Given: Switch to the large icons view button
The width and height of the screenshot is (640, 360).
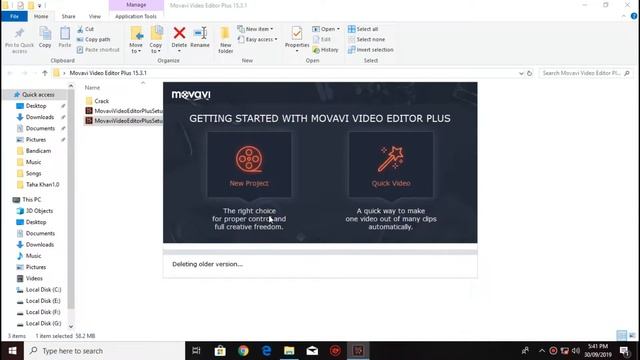Looking at the screenshot, I should 632,336.
